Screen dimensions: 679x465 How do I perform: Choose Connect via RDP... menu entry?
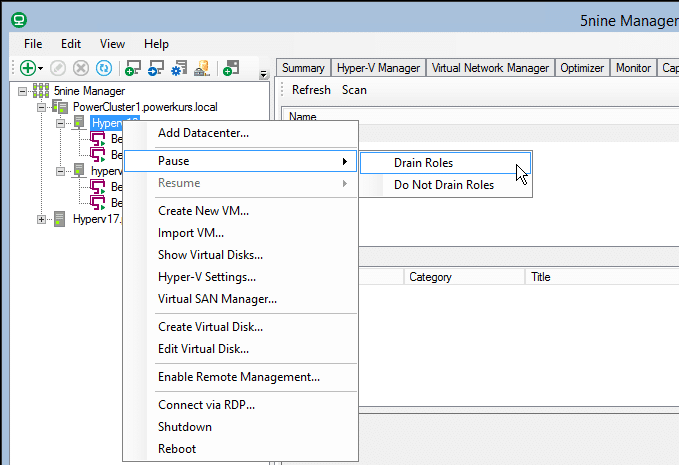pyautogui.click(x=240, y=405)
